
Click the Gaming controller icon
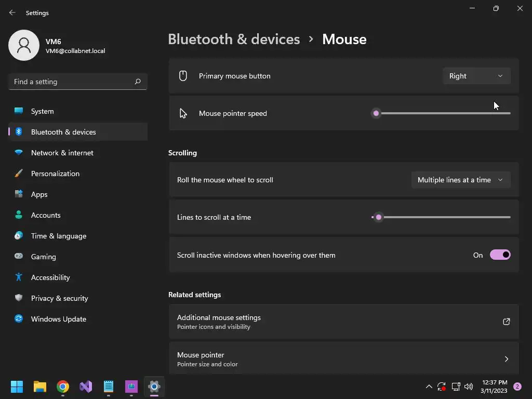tap(19, 256)
